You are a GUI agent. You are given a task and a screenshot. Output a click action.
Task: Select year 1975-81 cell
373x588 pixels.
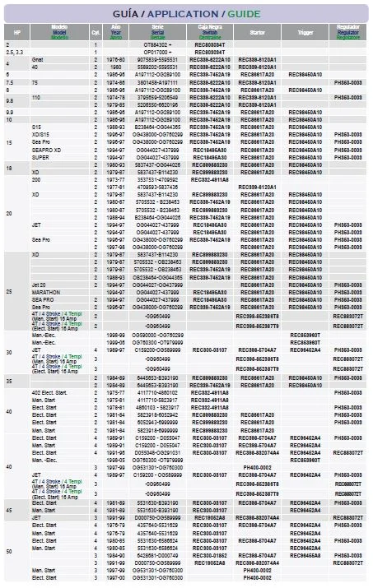pyautogui.click(x=116, y=400)
